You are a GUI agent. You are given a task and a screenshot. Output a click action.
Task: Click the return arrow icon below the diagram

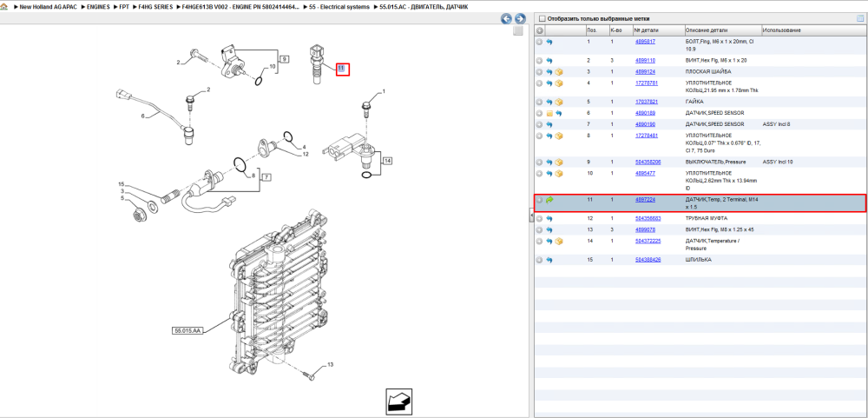tap(399, 401)
